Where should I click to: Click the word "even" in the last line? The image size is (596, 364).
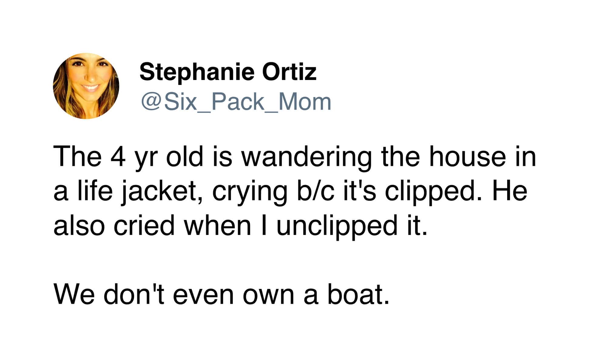coord(203,295)
